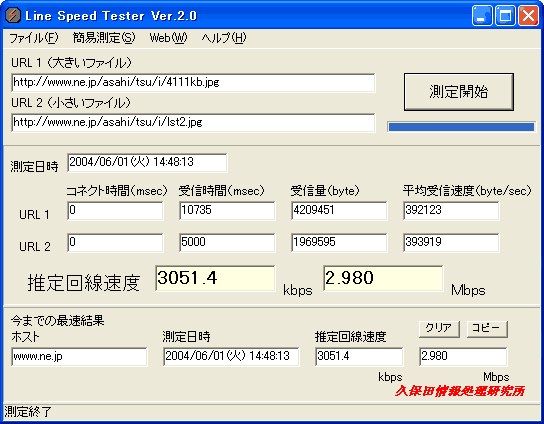Copy results with コピー button
544x424 pixels.
click(x=487, y=328)
